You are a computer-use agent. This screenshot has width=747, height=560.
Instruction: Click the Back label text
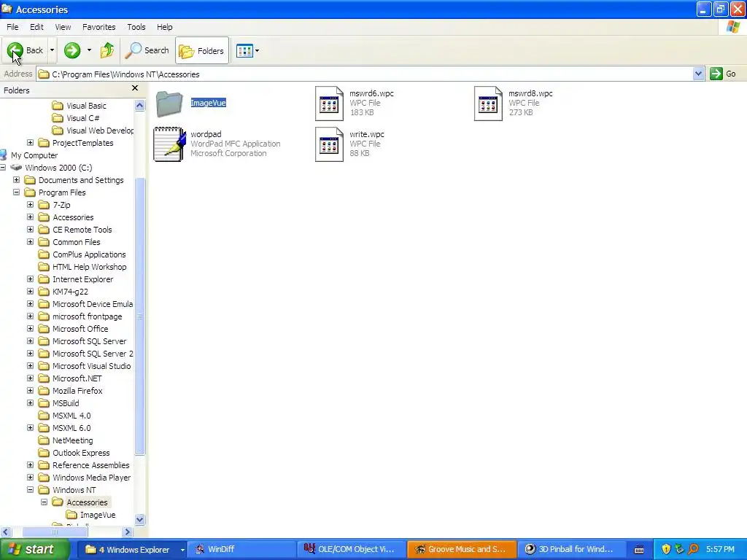(34, 50)
